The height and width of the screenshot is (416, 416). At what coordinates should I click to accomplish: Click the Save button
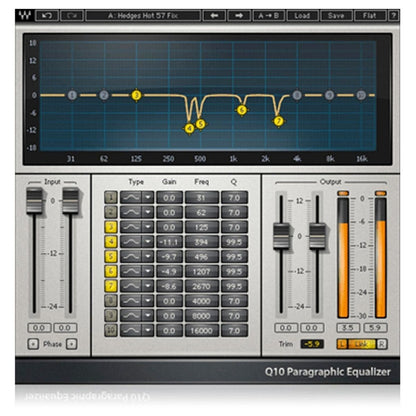336,16
